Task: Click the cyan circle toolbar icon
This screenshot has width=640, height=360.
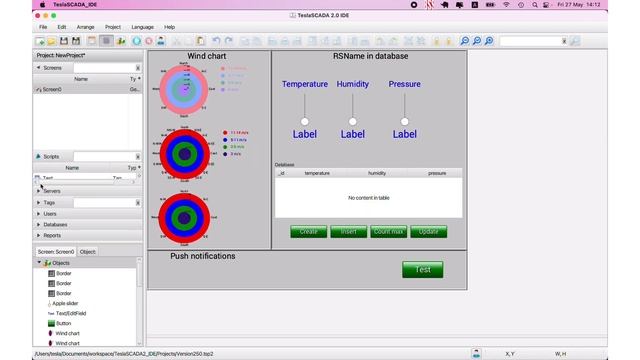Action: pyautogui.click(x=137, y=41)
